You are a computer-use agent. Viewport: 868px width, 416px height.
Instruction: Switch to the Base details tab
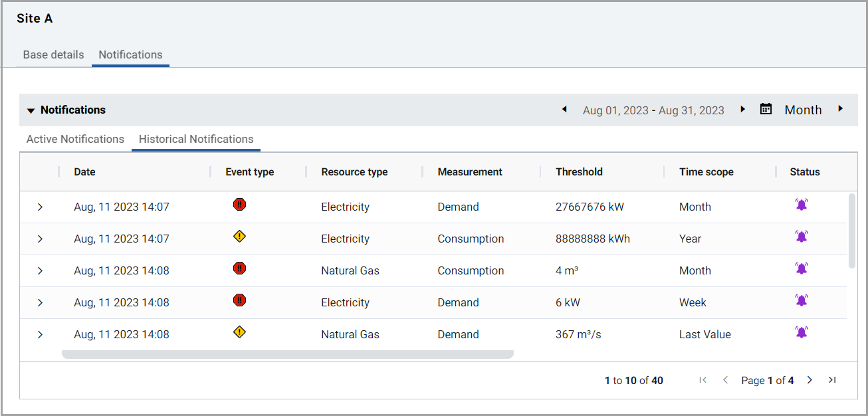tap(53, 54)
